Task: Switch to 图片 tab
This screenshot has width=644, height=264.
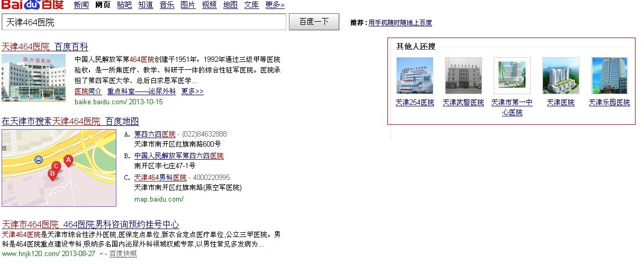Action: (188, 5)
